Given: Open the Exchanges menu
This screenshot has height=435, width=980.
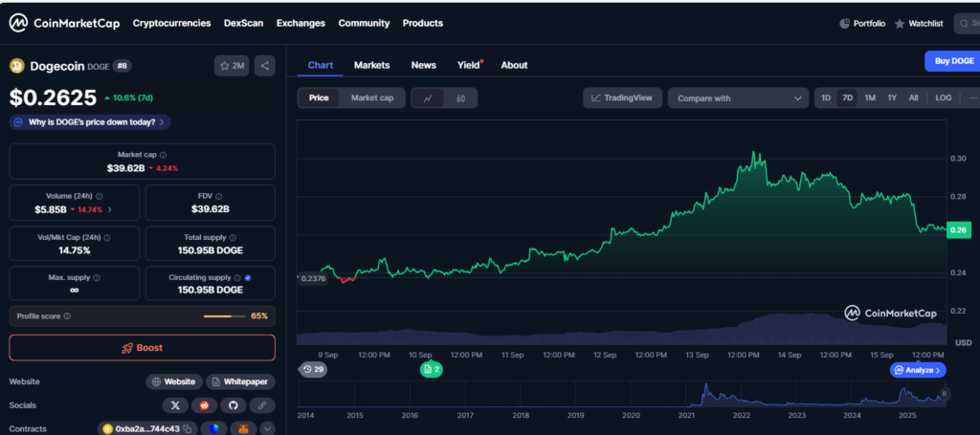Looking at the screenshot, I should 301,23.
